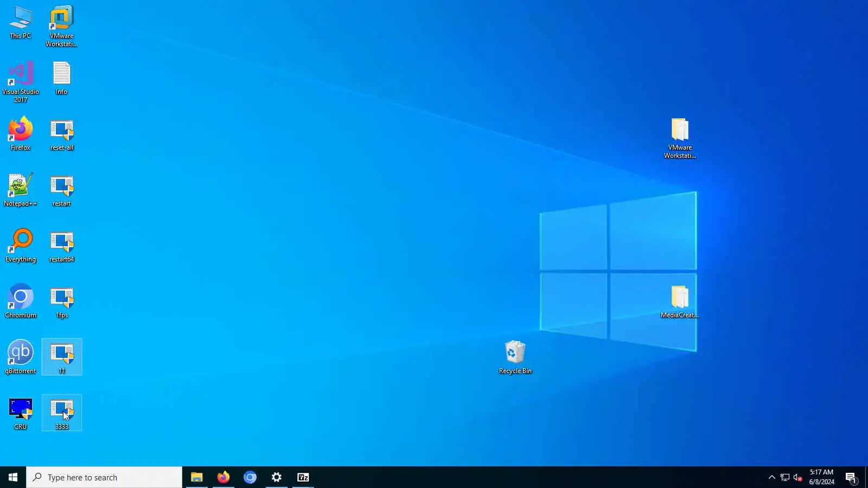
Task: Open File Explorer from the taskbar
Action: click(x=196, y=477)
